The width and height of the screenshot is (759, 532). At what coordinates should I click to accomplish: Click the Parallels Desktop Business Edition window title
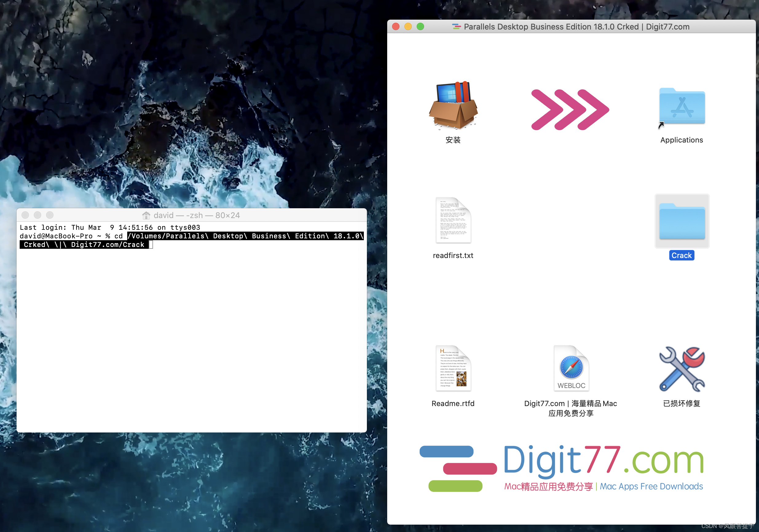[x=576, y=27]
